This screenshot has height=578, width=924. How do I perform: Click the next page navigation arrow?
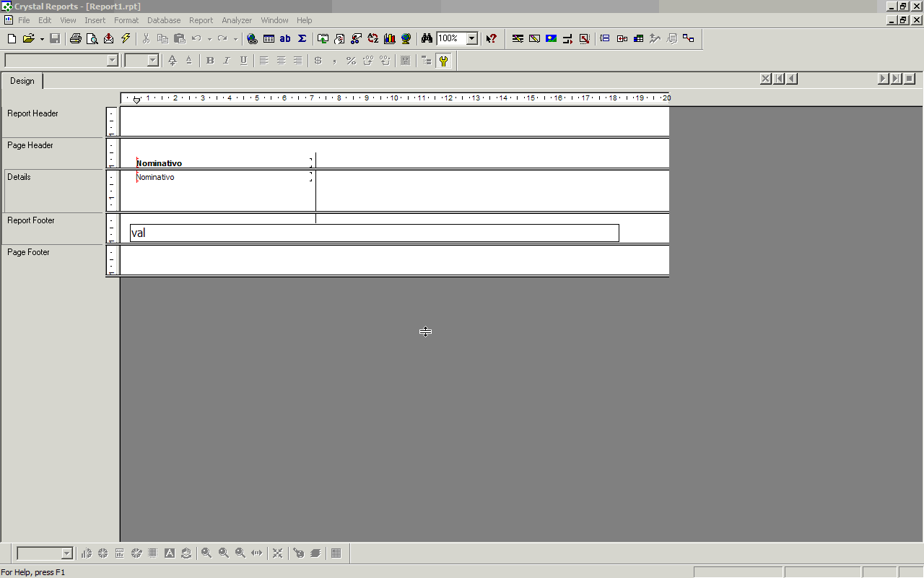[883, 79]
